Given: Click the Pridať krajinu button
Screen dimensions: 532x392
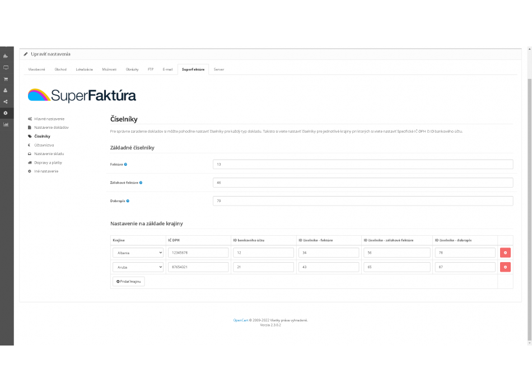Looking at the screenshot, I should point(129,281).
